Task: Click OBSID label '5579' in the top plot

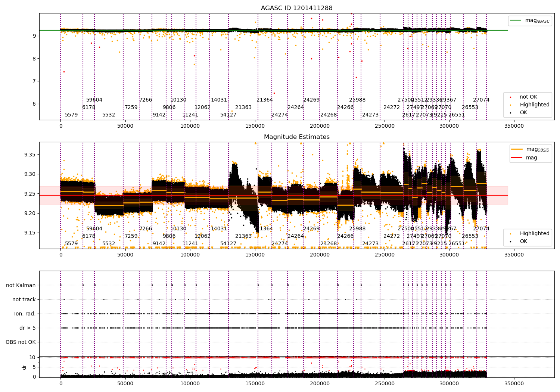Action: pos(71,115)
